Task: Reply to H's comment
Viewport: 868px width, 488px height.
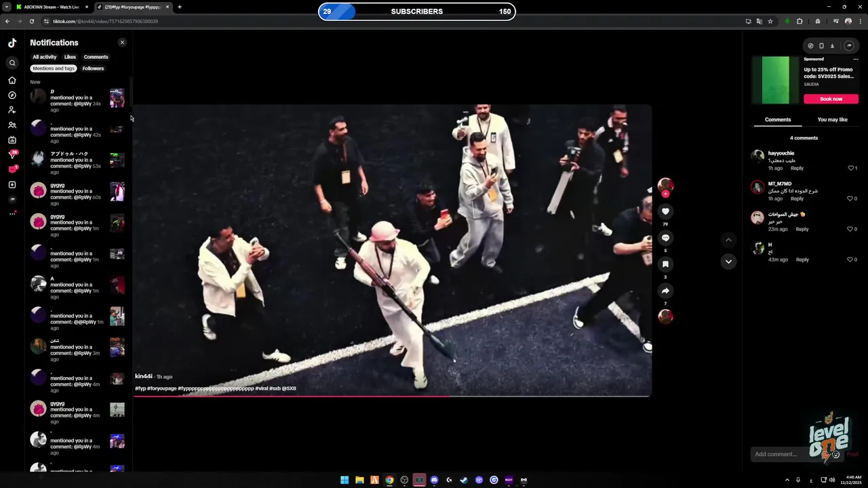Action: (x=802, y=260)
